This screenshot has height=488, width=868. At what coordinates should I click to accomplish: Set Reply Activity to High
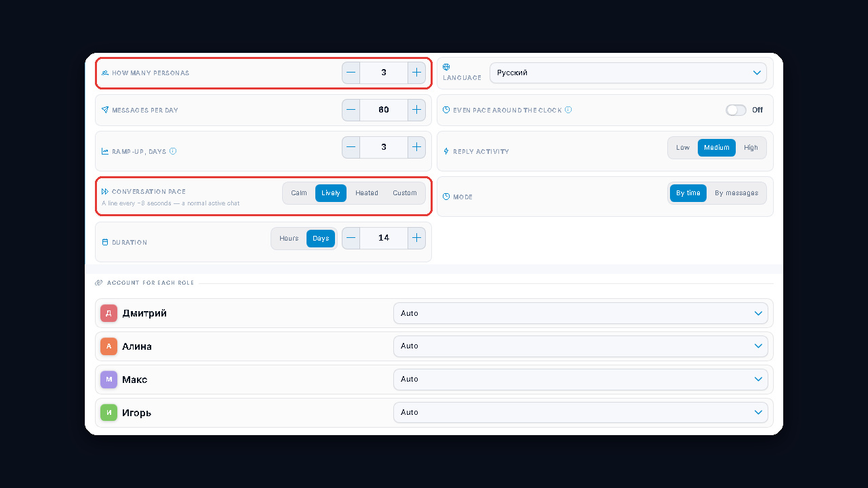pos(751,148)
